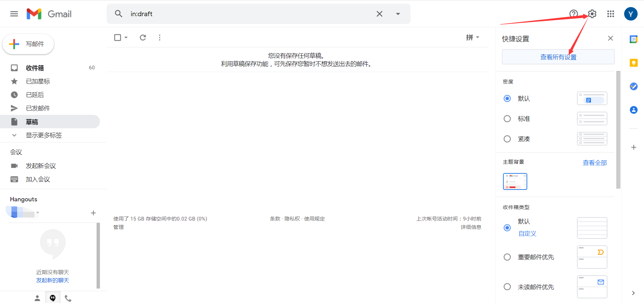Screen dimensions: 644x303
Task: Switch to Hangouts conversations tab icon
Action: tap(52, 298)
